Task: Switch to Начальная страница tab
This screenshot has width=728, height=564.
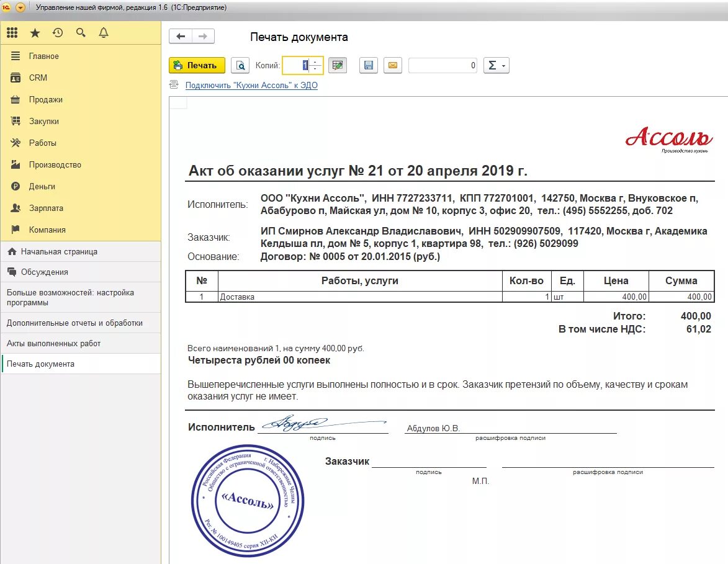Action: 81,251
